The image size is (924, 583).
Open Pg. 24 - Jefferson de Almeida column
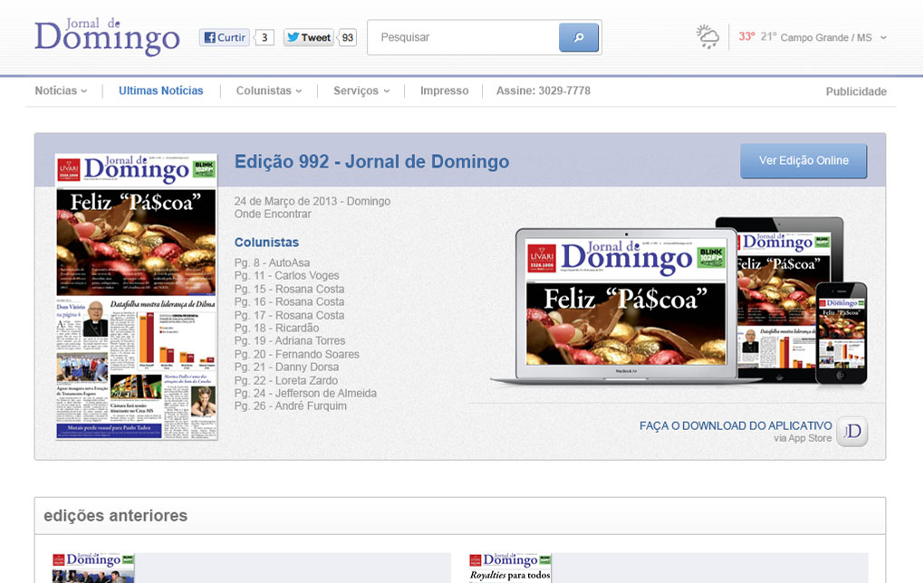coord(305,394)
